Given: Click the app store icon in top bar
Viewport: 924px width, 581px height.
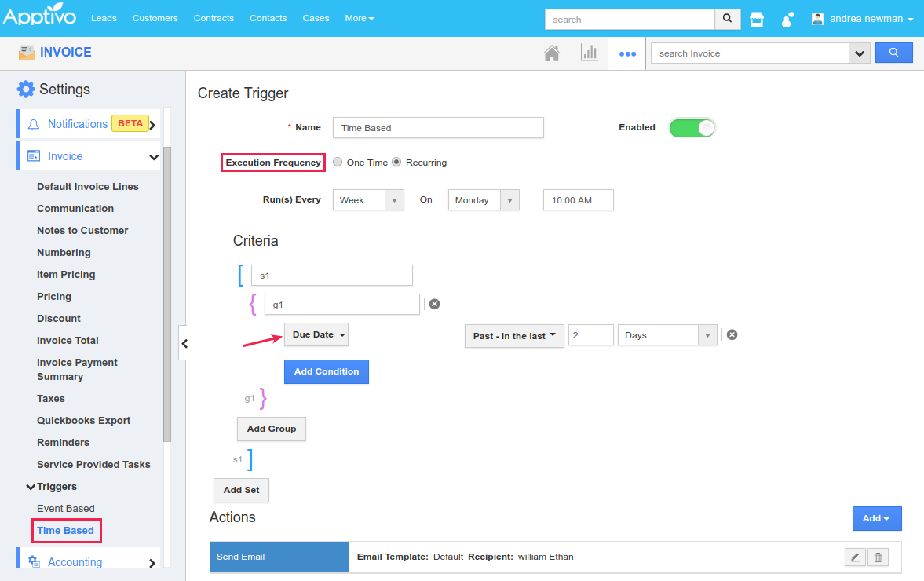Looking at the screenshot, I should [x=757, y=19].
